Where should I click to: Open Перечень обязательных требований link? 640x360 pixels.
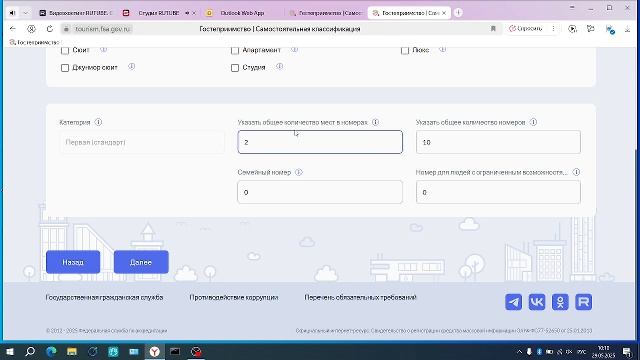click(x=360, y=298)
